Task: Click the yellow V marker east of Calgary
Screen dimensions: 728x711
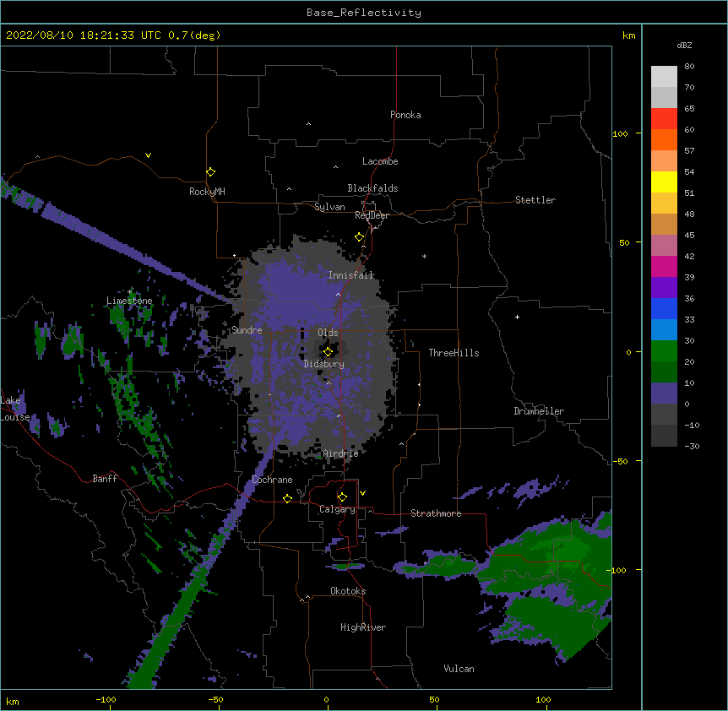Action: [x=362, y=493]
